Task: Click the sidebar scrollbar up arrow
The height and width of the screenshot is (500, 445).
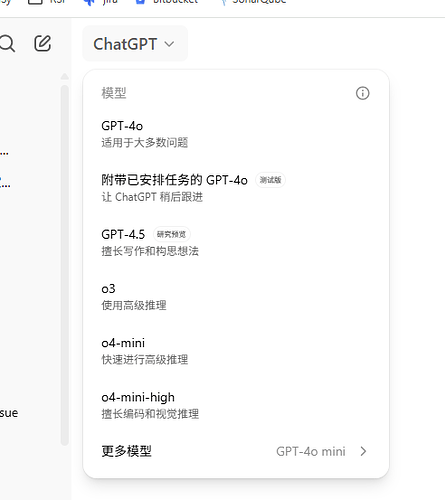Action: tap(65, 77)
